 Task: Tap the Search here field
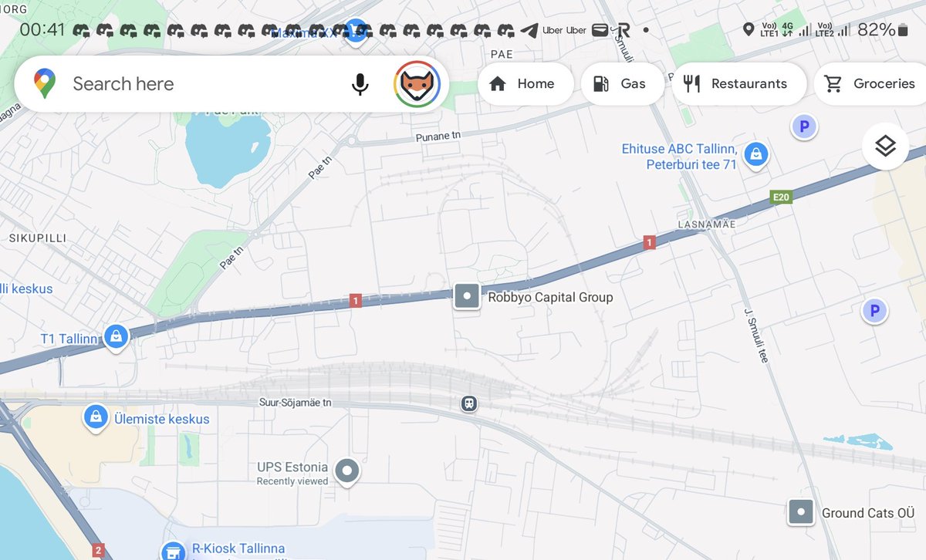pyautogui.click(x=231, y=84)
